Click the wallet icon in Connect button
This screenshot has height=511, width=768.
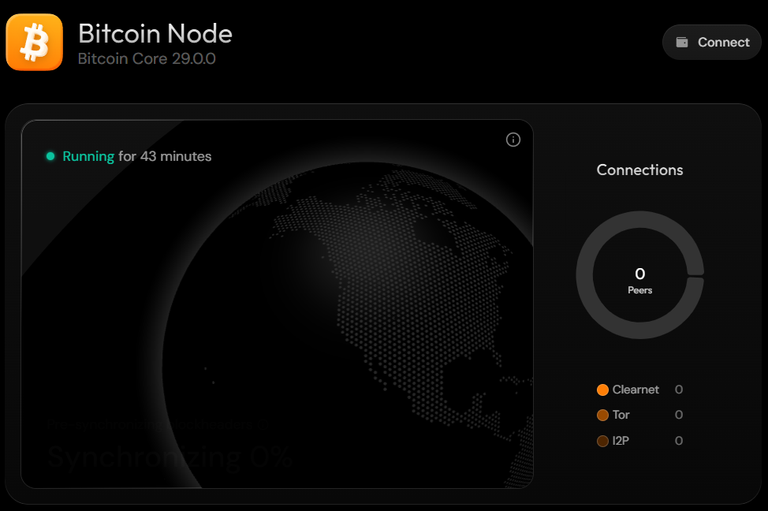(682, 42)
